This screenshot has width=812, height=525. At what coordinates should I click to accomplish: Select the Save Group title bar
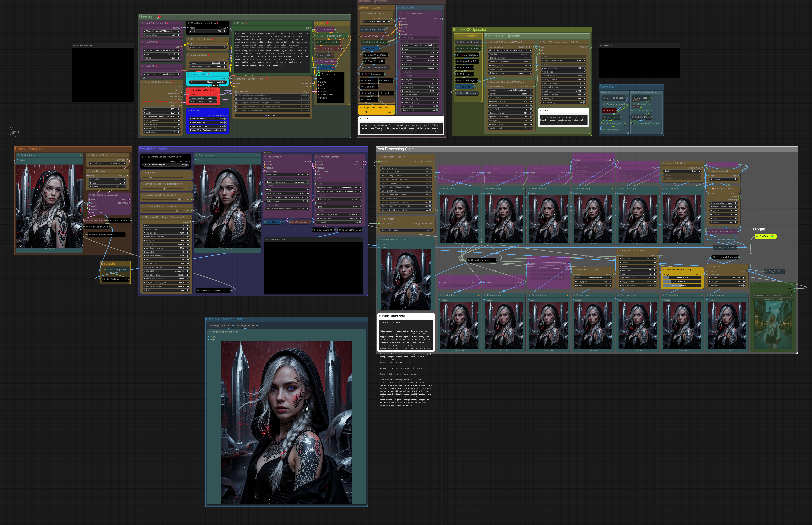609,87
